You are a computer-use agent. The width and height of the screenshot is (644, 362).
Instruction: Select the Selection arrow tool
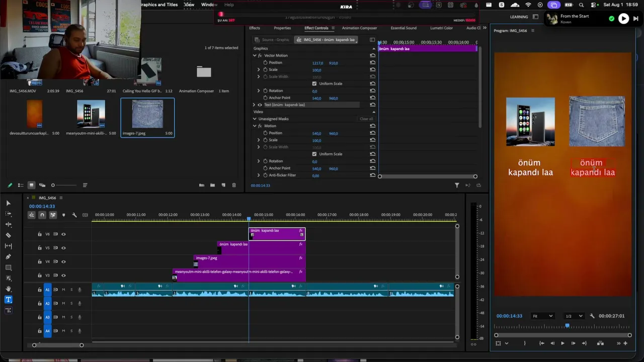8,203
